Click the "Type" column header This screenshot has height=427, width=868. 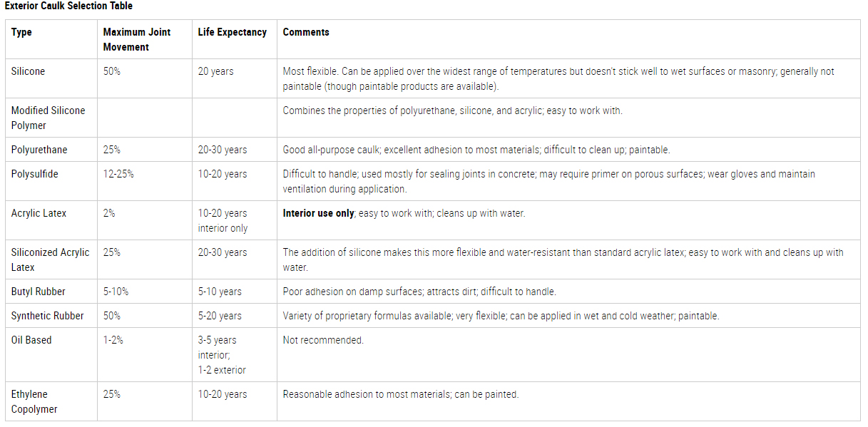[x=21, y=32]
